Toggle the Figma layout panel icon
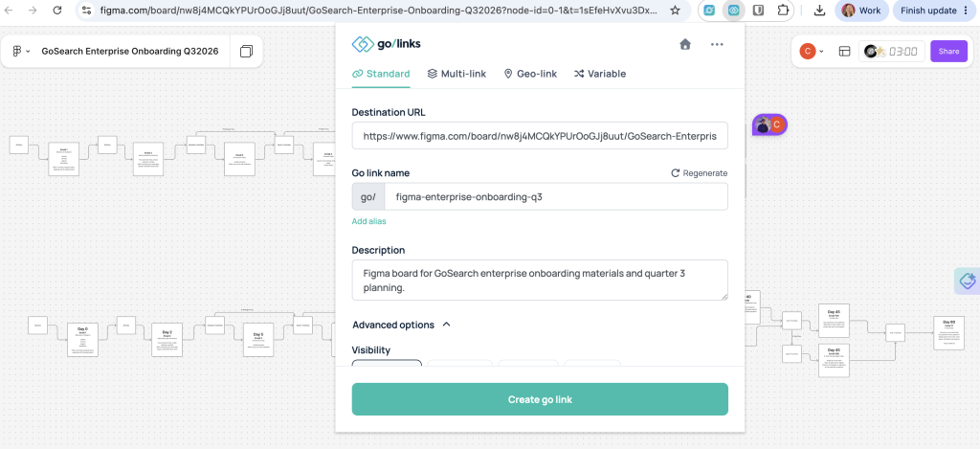The height and width of the screenshot is (449, 980). pyautogui.click(x=844, y=52)
